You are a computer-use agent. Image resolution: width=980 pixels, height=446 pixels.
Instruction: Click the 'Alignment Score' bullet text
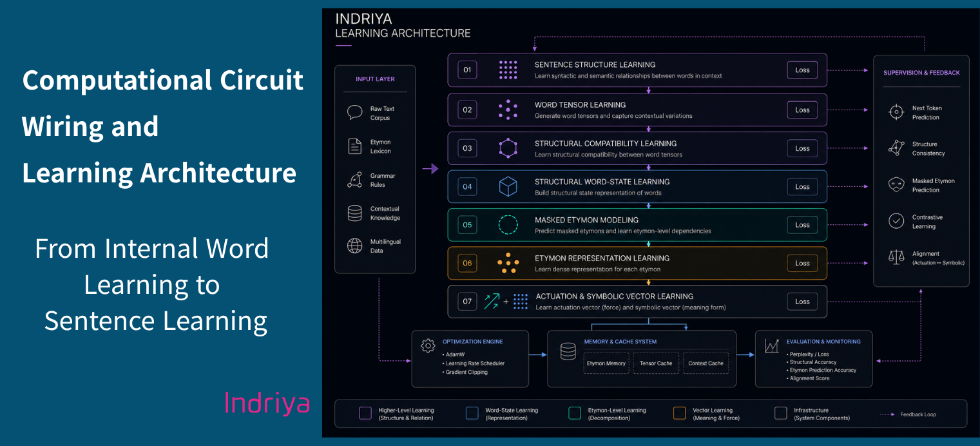810,378
